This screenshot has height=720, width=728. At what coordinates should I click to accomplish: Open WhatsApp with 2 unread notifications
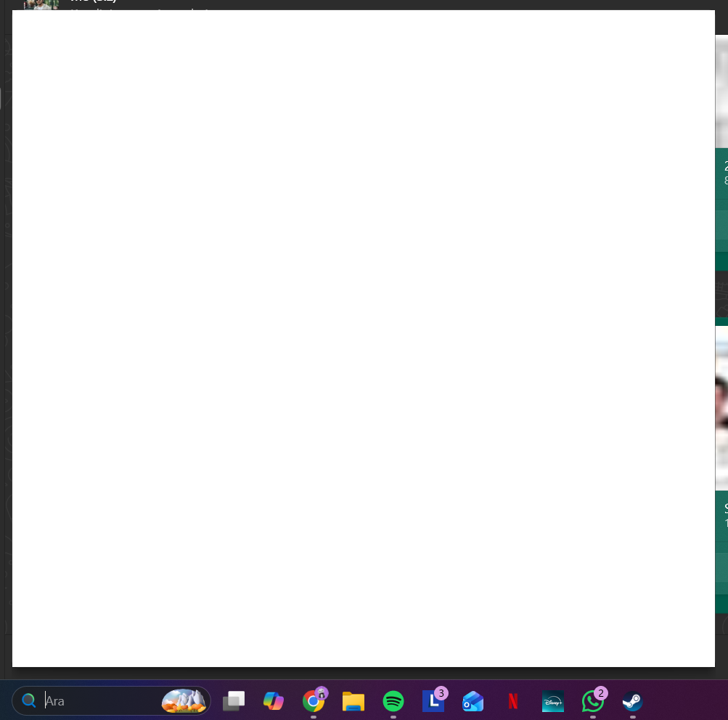(594, 700)
